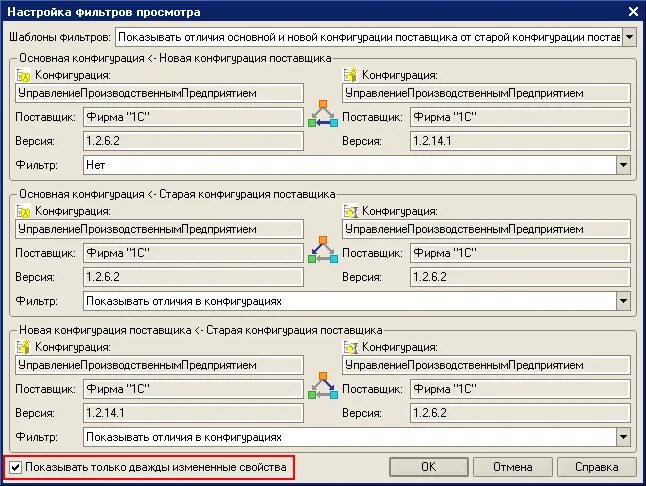The width and height of the screenshot is (646, 486).
Task: Click old supplier configuration icon in second group
Action: 350,211
